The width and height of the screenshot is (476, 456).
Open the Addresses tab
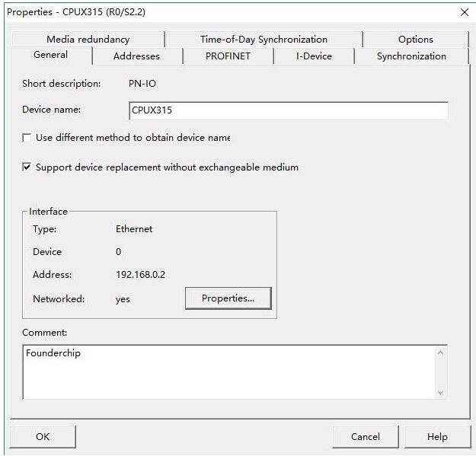point(136,56)
